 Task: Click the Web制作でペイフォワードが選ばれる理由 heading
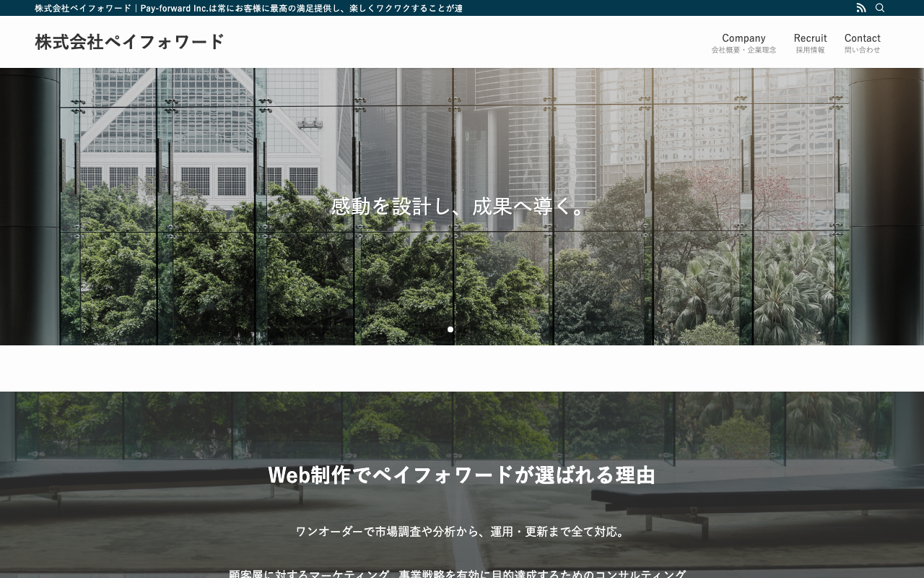[462, 475]
